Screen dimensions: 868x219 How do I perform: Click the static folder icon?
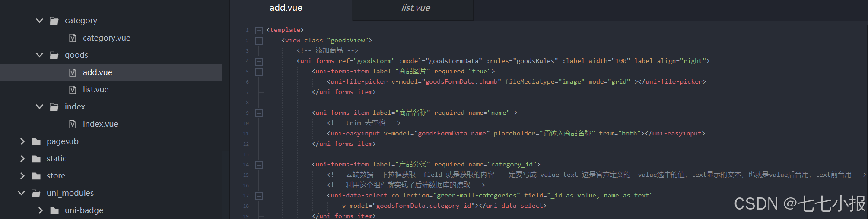(36, 159)
